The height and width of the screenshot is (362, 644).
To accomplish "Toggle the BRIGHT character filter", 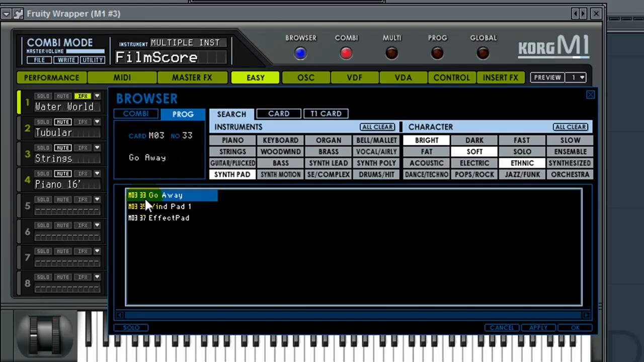I will click(x=427, y=140).
